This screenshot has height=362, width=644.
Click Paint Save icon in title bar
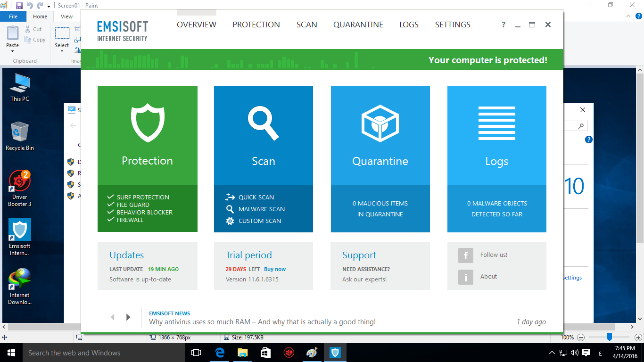pos(19,6)
